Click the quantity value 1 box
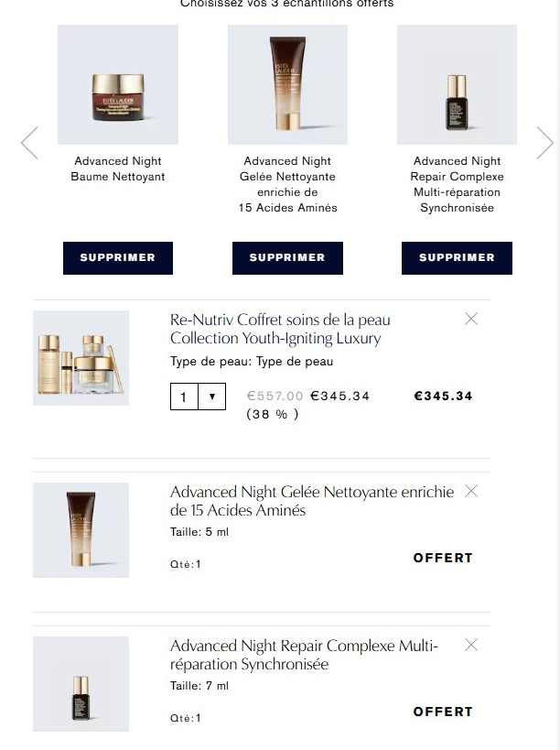The image size is (560, 750). click(x=184, y=397)
